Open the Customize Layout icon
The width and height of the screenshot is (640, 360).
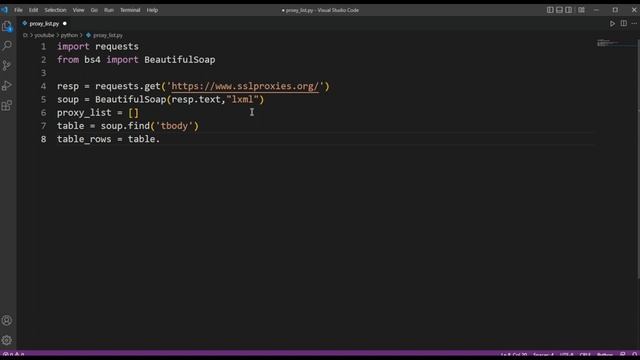[581, 10]
